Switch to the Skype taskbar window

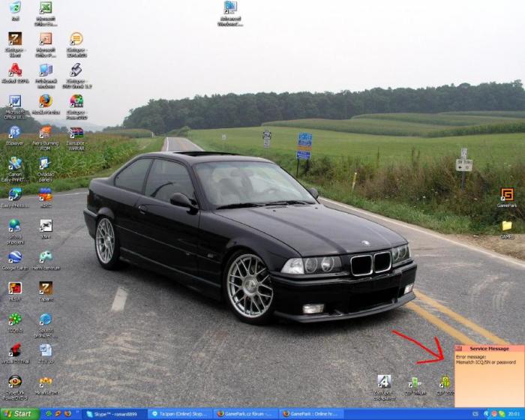[115, 414]
